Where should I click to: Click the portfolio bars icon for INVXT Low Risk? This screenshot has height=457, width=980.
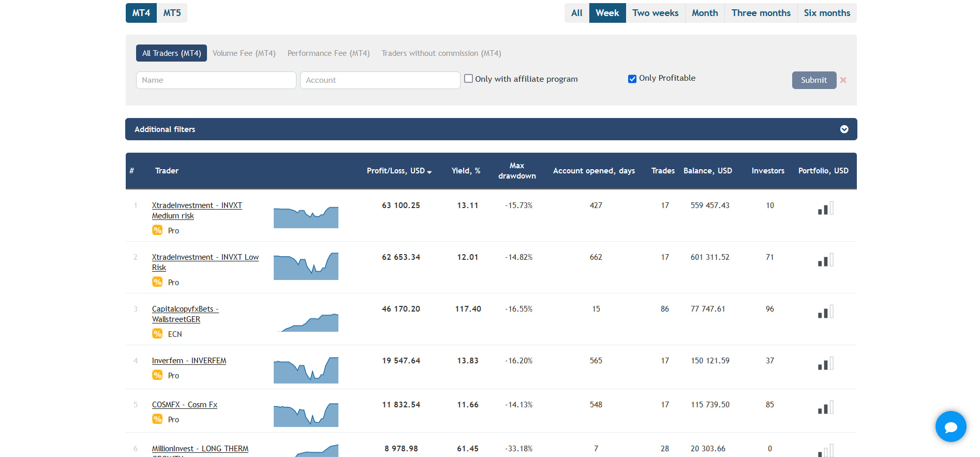pyautogui.click(x=825, y=260)
